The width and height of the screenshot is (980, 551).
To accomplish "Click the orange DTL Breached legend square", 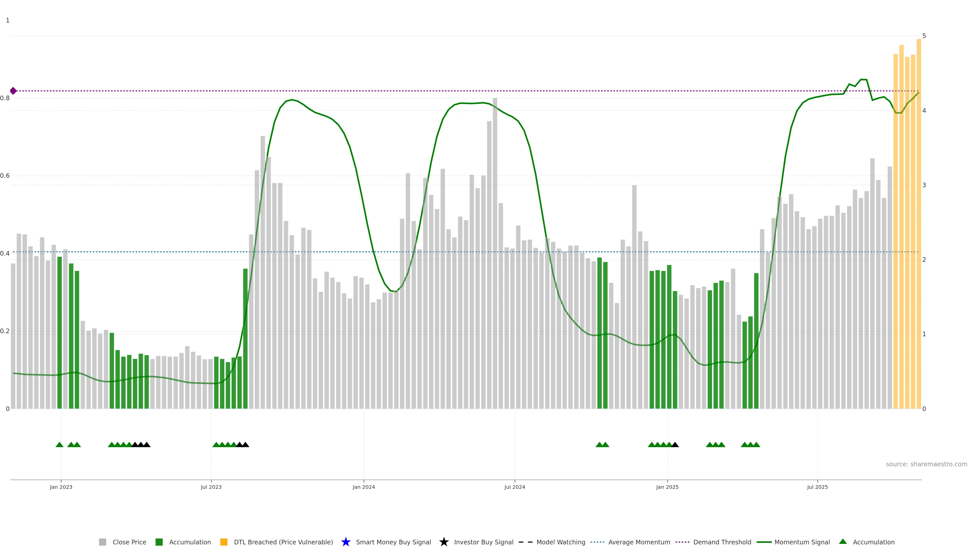I will click(224, 542).
